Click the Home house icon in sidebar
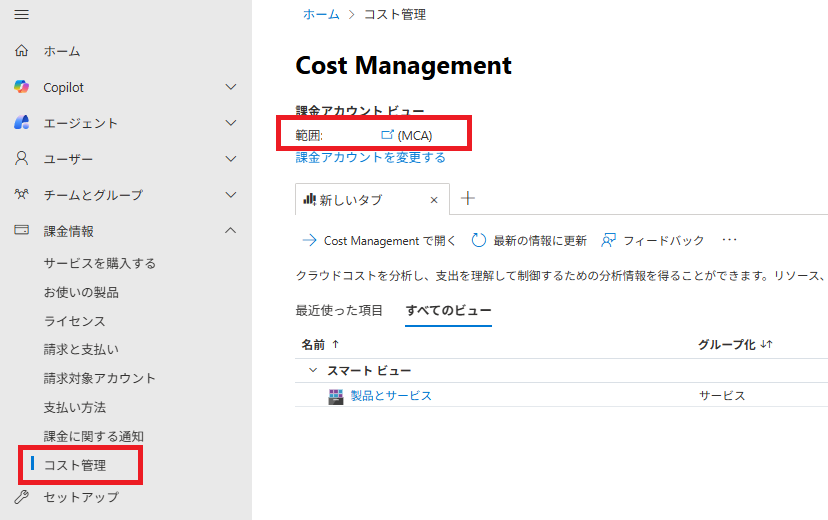The image size is (828, 520). [x=21, y=51]
